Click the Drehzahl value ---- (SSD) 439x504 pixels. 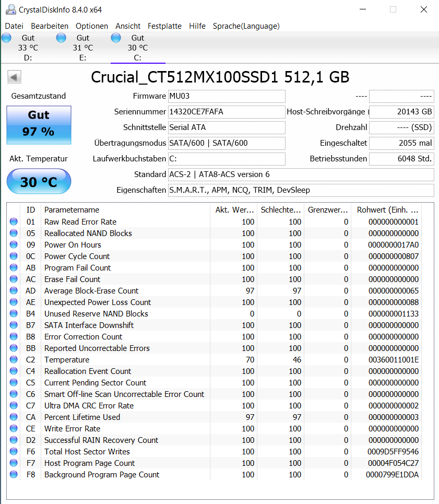coord(401,127)
